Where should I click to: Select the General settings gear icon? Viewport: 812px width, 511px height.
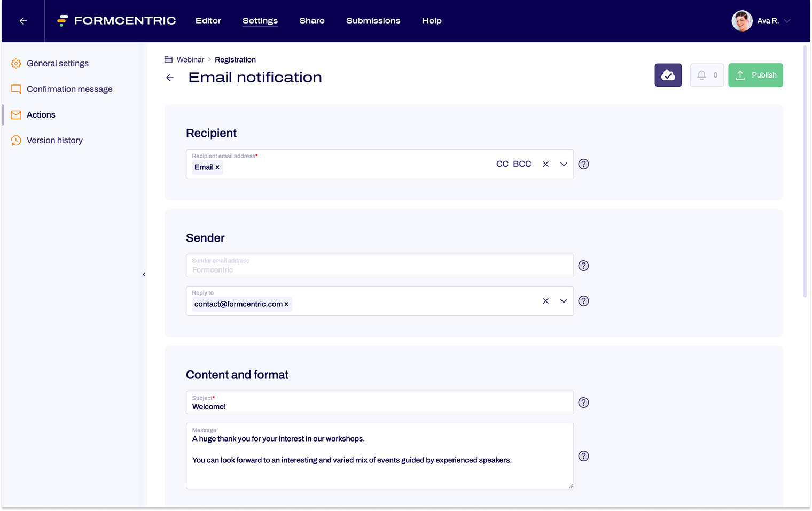[x=16, y=63]
